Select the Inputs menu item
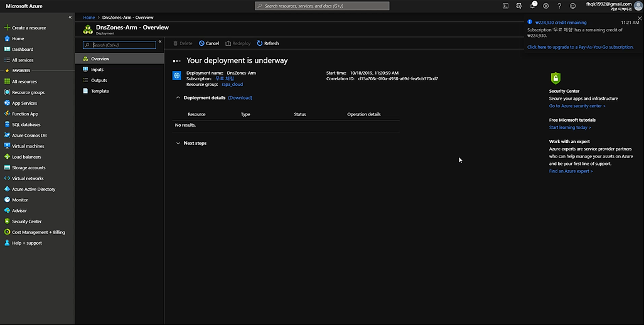Screen dimensions: 644x325 (x=119, y=70)
